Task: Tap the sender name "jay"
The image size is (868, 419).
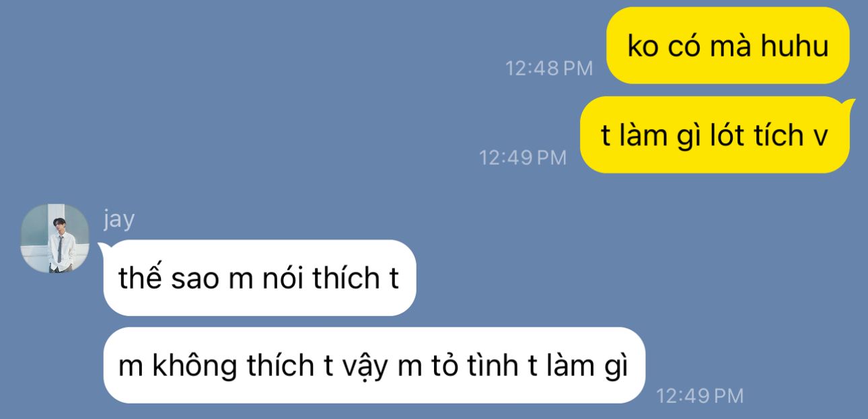Action: click(118, 219)
